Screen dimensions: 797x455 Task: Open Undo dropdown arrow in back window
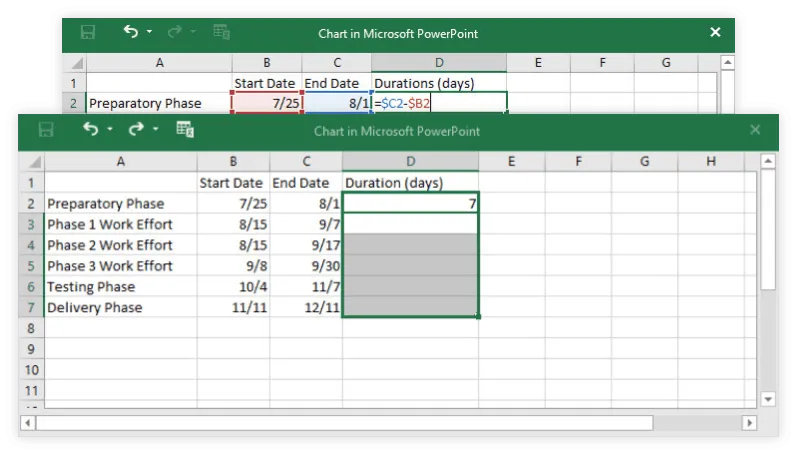pyautogui.click(x=149, y=33)
